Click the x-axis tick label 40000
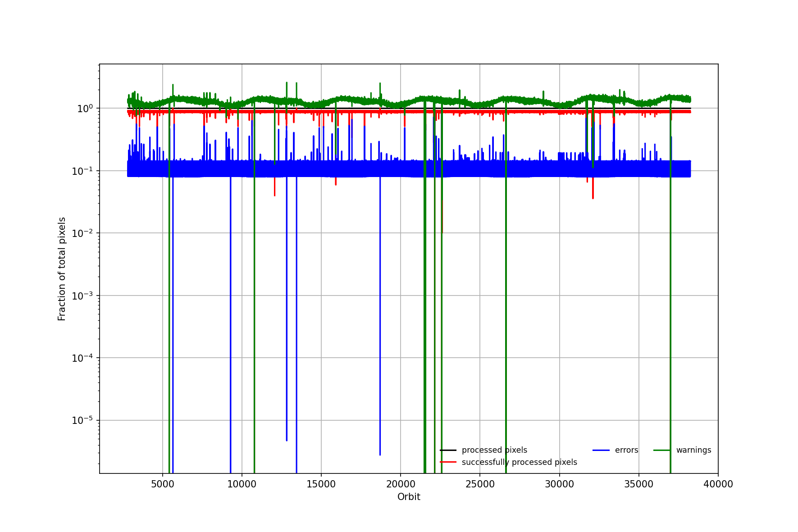Screen dimensions: 798x532 pos(718,484)
